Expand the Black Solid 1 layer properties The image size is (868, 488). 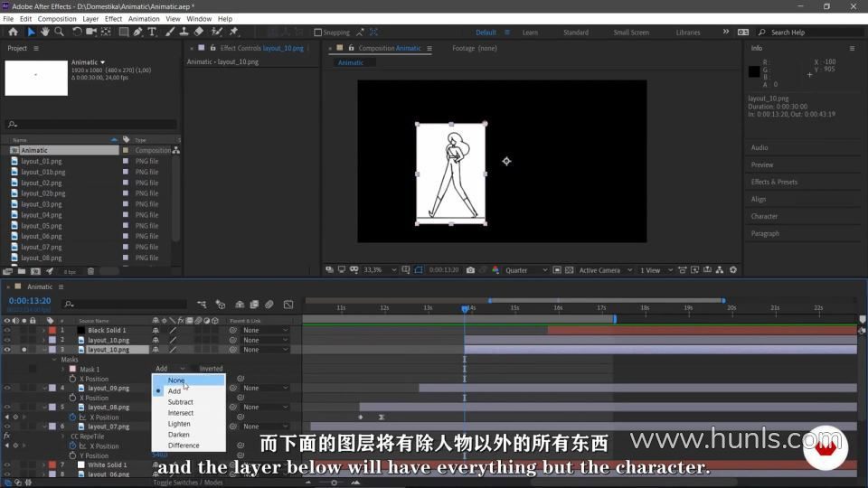click(x=43, y=331)
